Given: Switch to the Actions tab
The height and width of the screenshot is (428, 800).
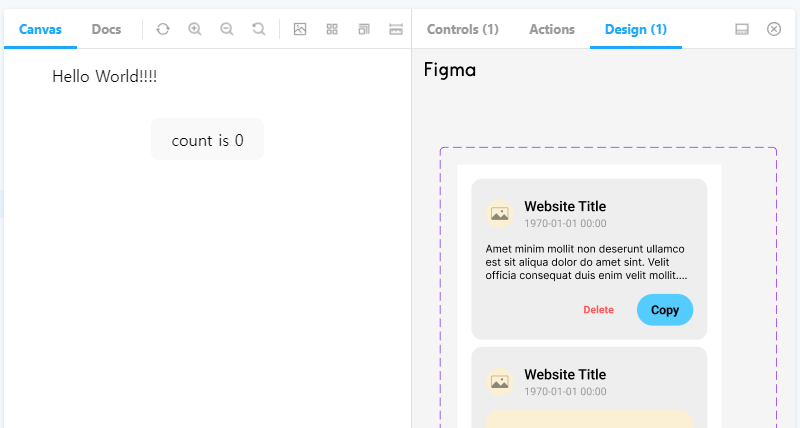Looking at the screenshot, I should 552,29.
